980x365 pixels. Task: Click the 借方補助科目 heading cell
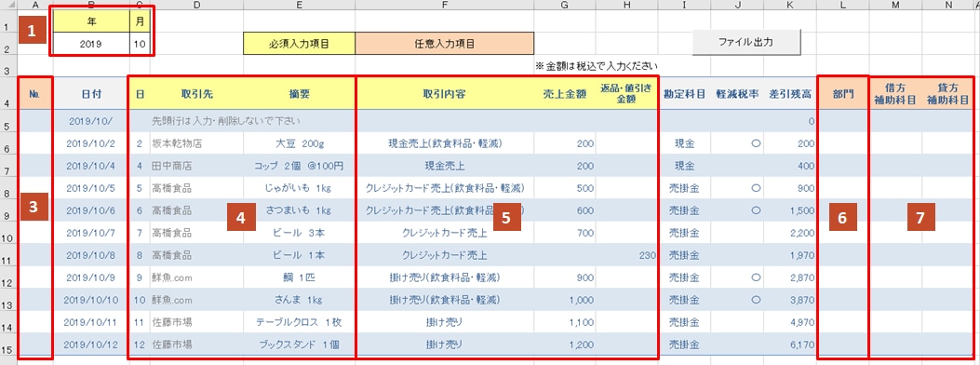895,94
